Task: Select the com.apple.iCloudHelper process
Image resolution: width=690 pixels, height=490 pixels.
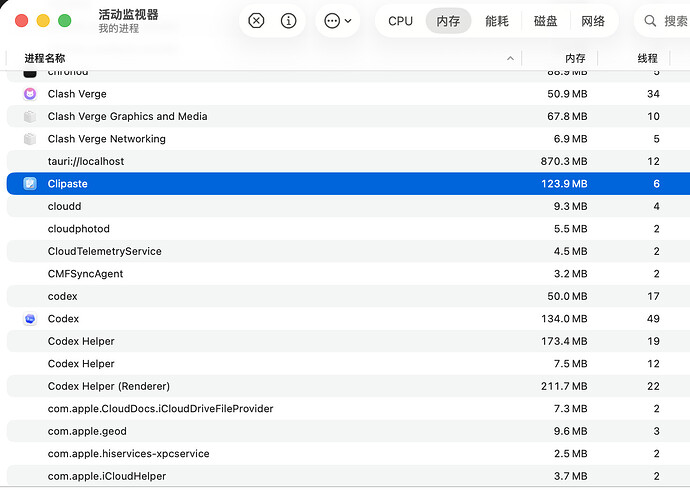Action: coord(106,476)
